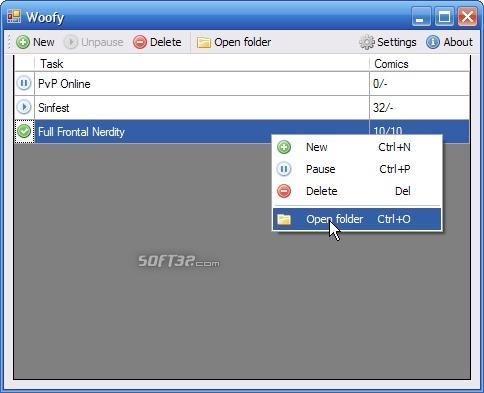Select the Sinfest task row
The width and height of the screenshot is (484, 393).
pyautogui.click(x=242, y=108)
